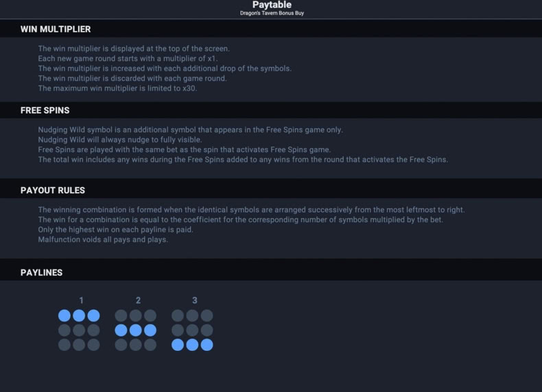Click the Malfunction voids all pays line
This screenshot has height=392, width=542.
click(x=103, y=239)
